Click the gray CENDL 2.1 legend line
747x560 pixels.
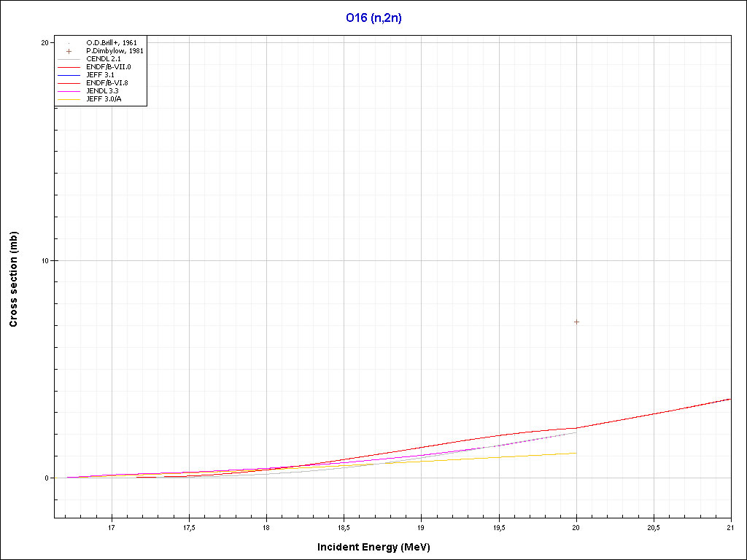click(x=69, y=59)
